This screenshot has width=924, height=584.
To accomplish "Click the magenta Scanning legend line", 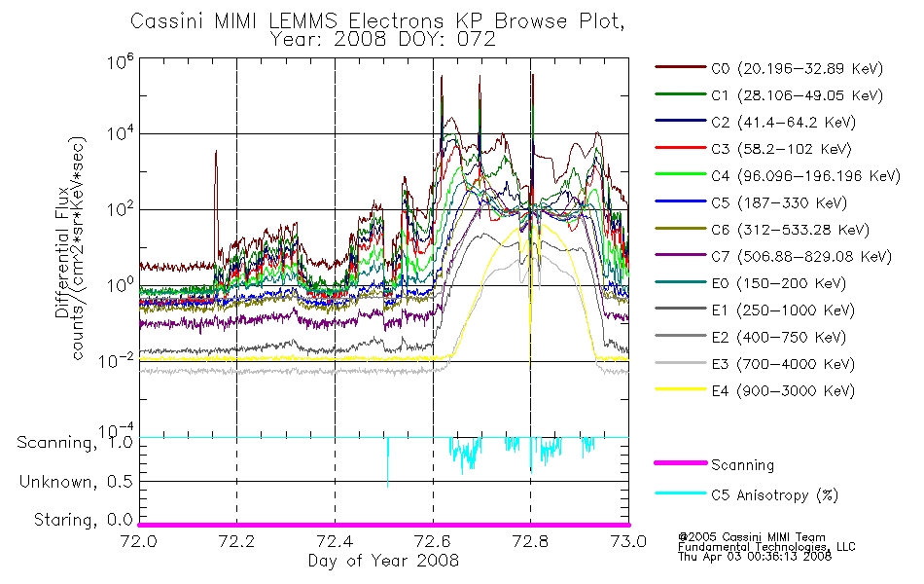I will [x=681, y=463].
